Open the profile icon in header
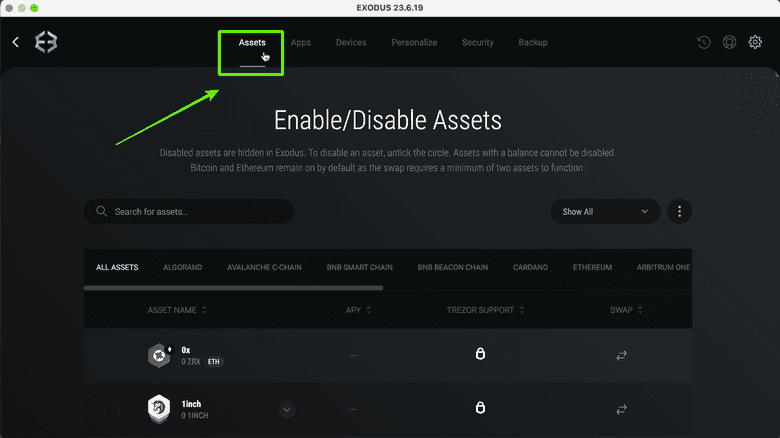The width and height of the screenshot is (780, 438). coord(730,42)
